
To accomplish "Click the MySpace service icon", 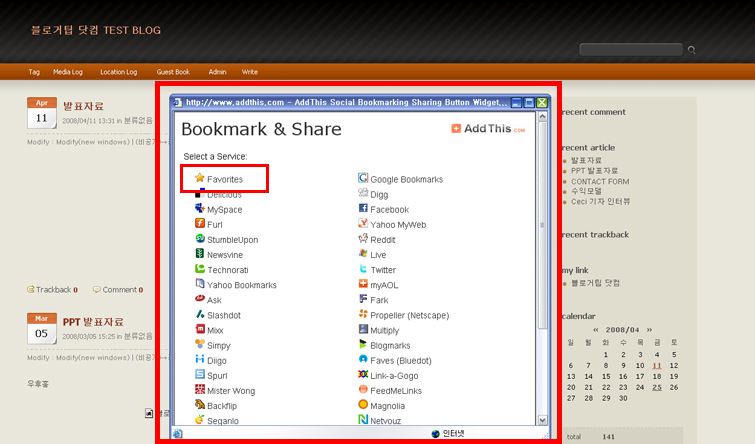I will tap(200, 208).
